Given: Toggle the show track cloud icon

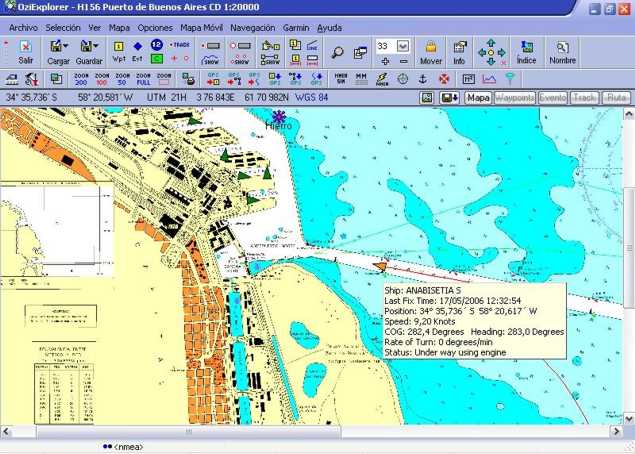Looking at the screenshot, I should pyautogui.click(x=211, y=60).
